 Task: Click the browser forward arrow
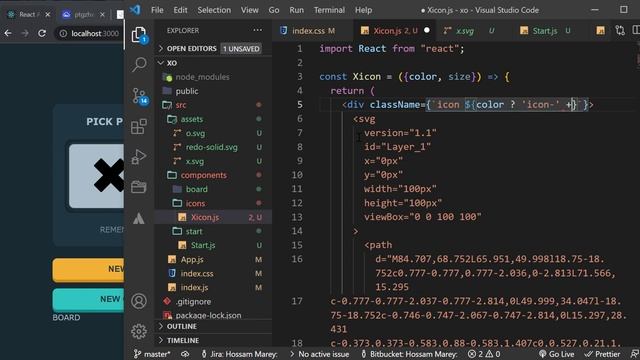25,33
